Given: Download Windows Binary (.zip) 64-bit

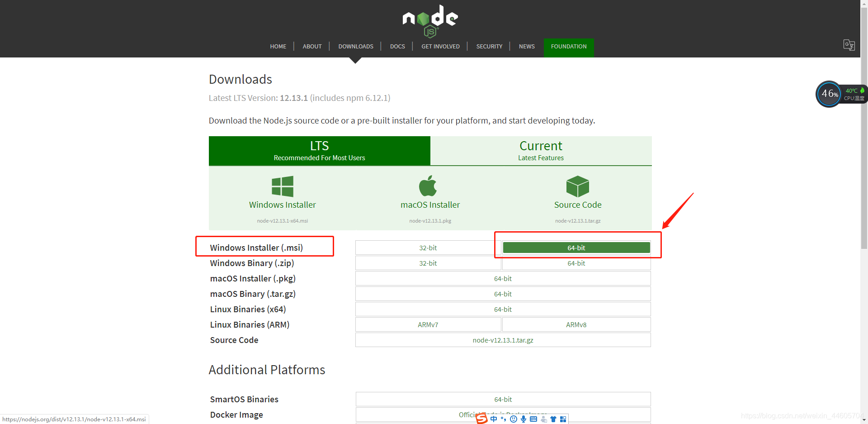Looking at the screenshot, I should pos(576,263).
